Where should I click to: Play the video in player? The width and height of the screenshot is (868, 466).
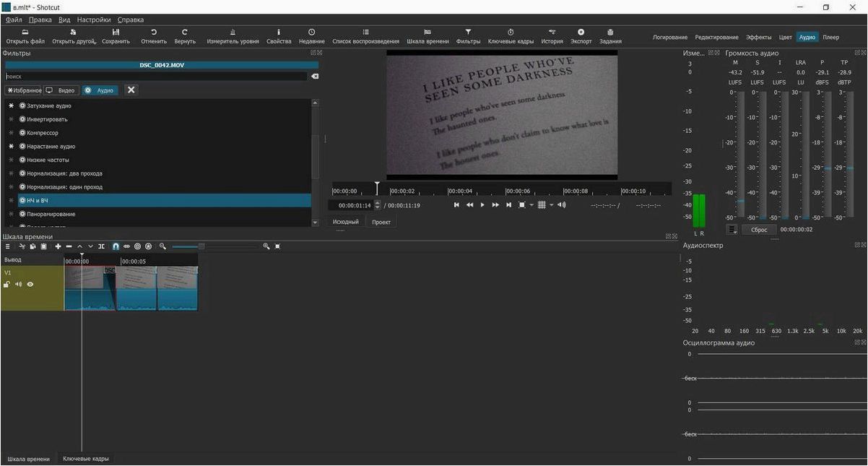[x=482, y=205]
